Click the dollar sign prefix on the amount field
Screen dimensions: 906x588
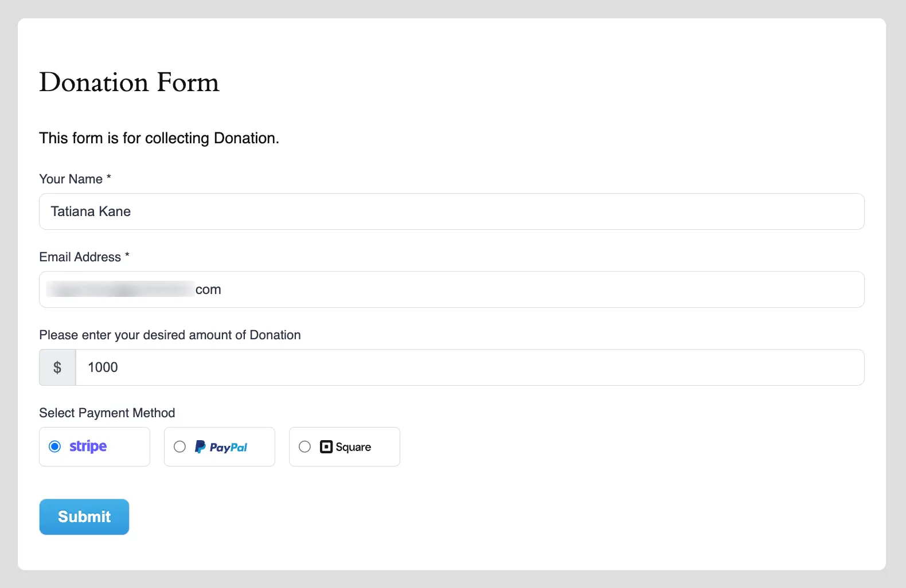[x=57, y=367]
